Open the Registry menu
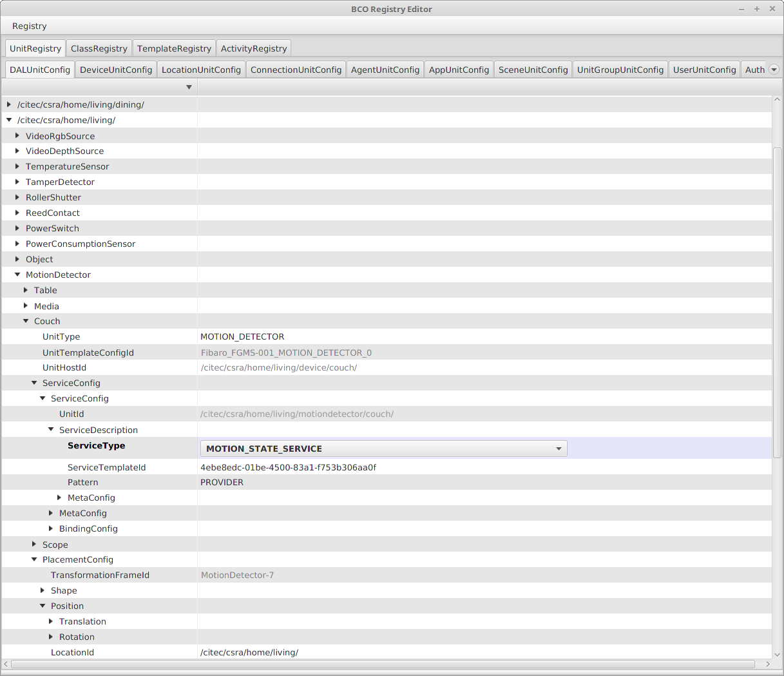Viewport: 784px width, 676px height. pyautogui.click(x=29, y=26)
